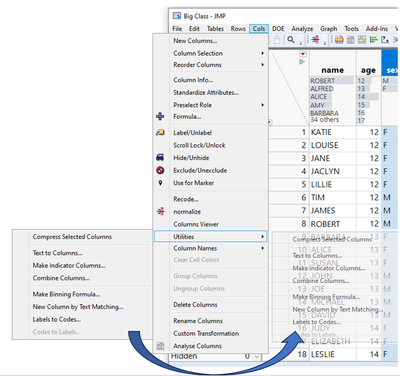
Task: Open the red triangle menu above row numbers
Action: coord(303,54)
